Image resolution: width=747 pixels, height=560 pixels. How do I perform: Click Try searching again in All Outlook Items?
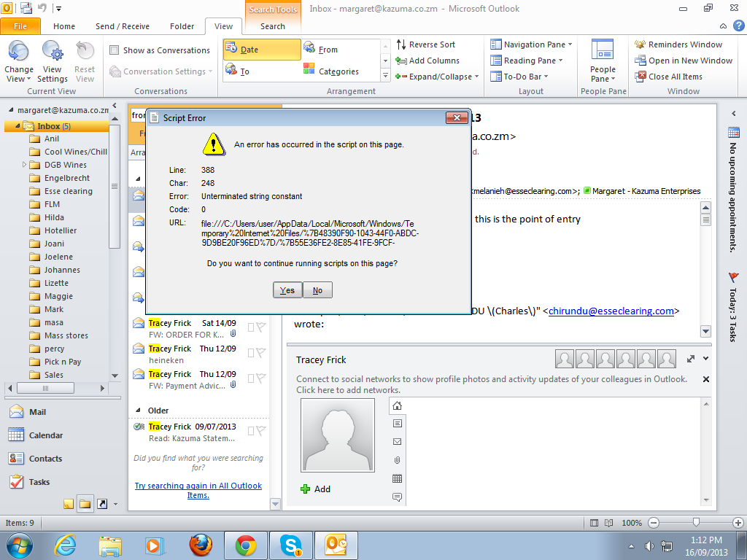pyautogui.click(x=198, y=491)
